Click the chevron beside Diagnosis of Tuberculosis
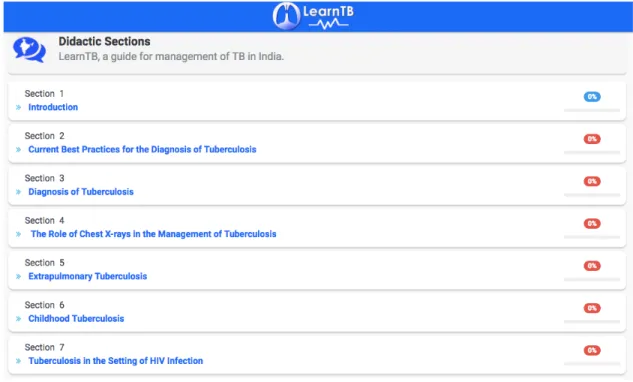This screenshot has width=633, height=382. point(19,192)
